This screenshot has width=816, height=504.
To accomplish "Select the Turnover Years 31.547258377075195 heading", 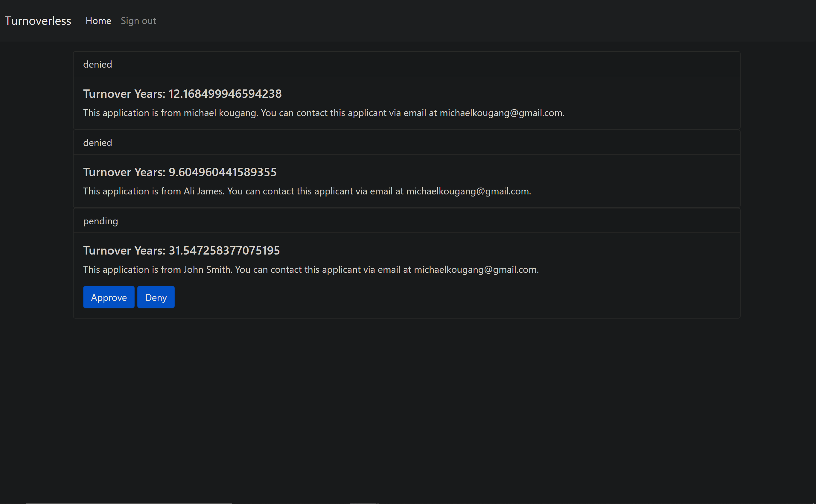I will coord(181,250).
